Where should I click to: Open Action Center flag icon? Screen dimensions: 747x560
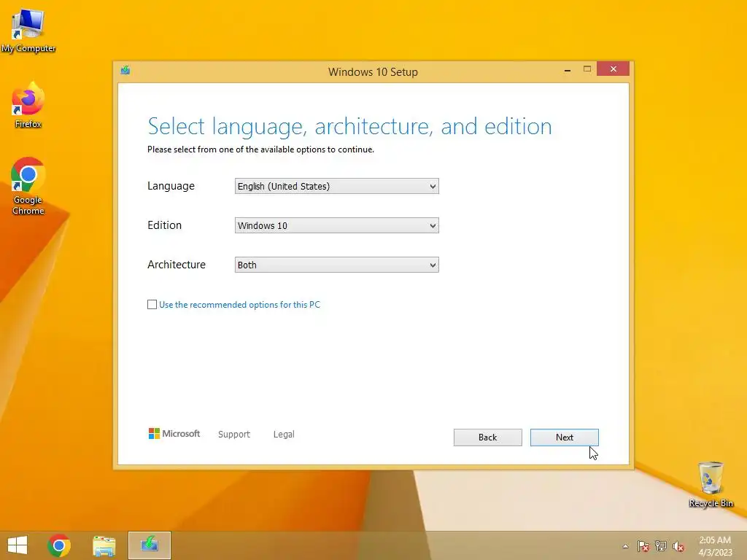point(643,546)
